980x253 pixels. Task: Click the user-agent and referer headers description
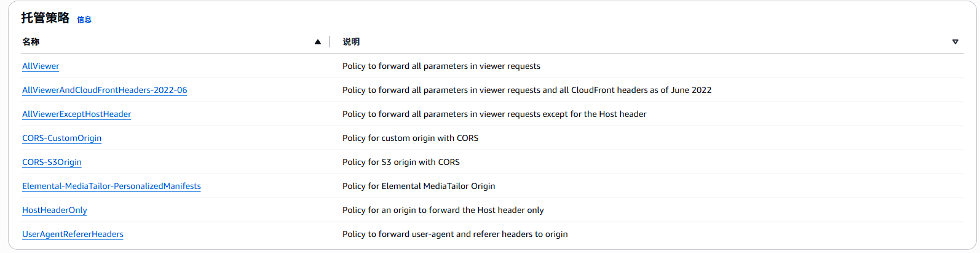pyautogui.click(x=454, y=234)
